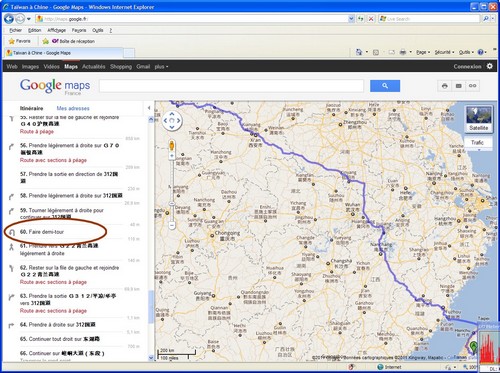This screenshot has width=500, height=373.
Task: Click the Live Search magnifier icon
Action: [486, 19]
